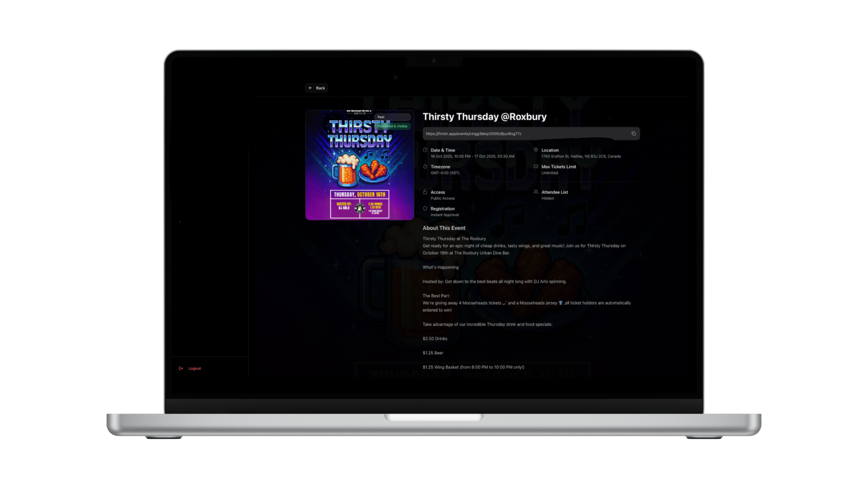Click the Date & Time clock icon

pyautogui.click(x=425, y=150)
